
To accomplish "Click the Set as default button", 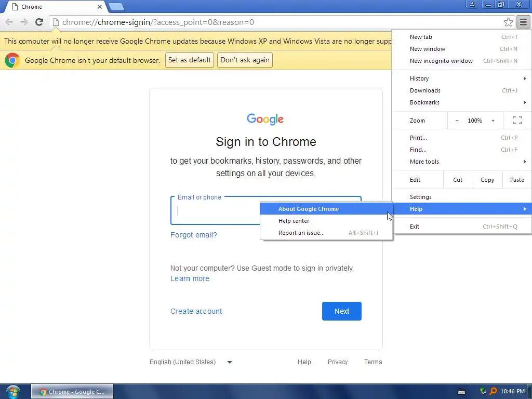I will pyautogui.click(x=189, y=60).
